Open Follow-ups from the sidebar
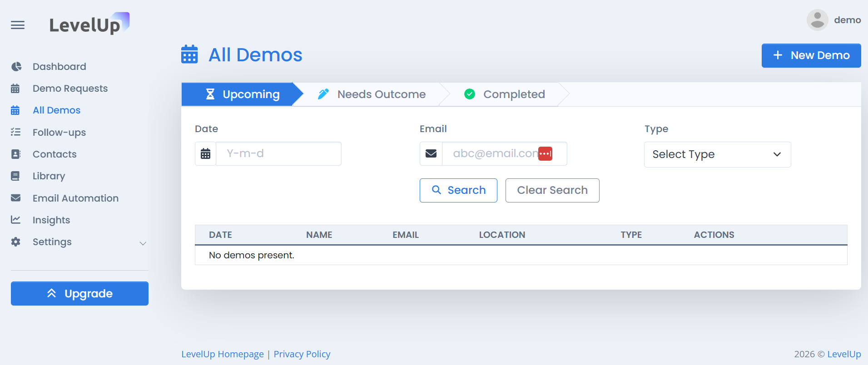 click(x=59, y=133)
